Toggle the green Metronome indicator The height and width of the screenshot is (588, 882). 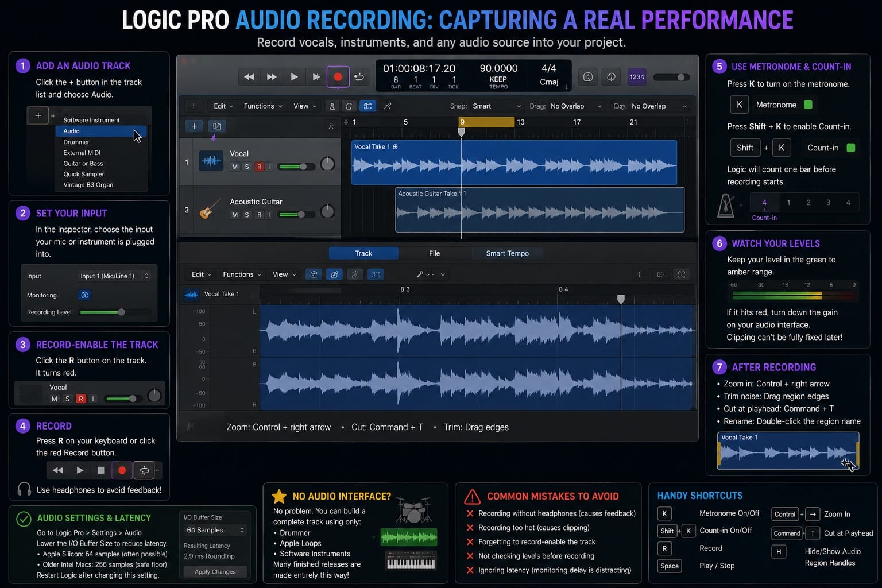[x=808, y=105]
